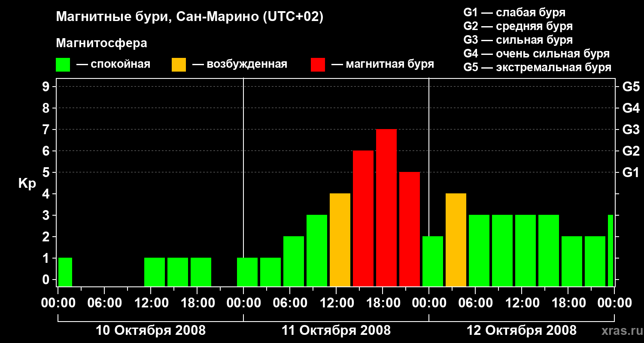This screenshot has width=644, height=343.
Task: Click the orange legend swatch for возбужденная
Action: point(179,64)
